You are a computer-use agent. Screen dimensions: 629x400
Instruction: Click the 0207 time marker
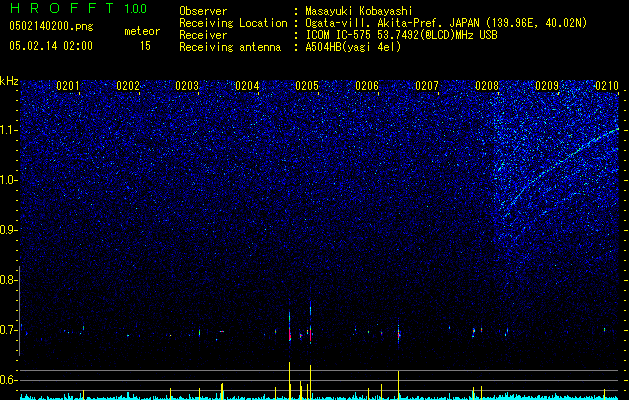pos(427,86)
